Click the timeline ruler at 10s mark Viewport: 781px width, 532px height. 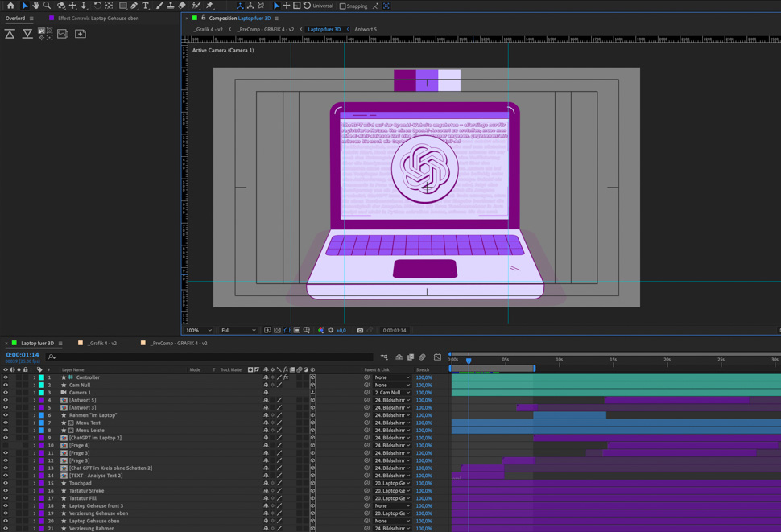559,360
